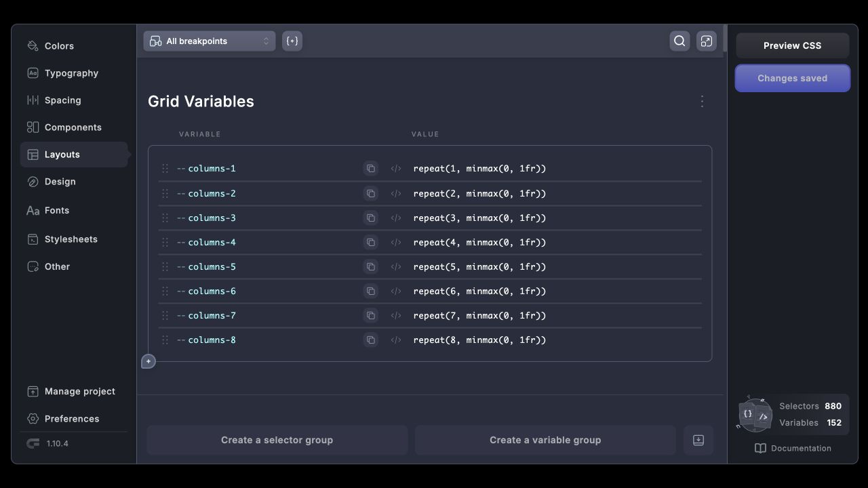The width and height of the screenshot is (868, 488).
Task: Open Preferences
Action: (x=74, y=419)
